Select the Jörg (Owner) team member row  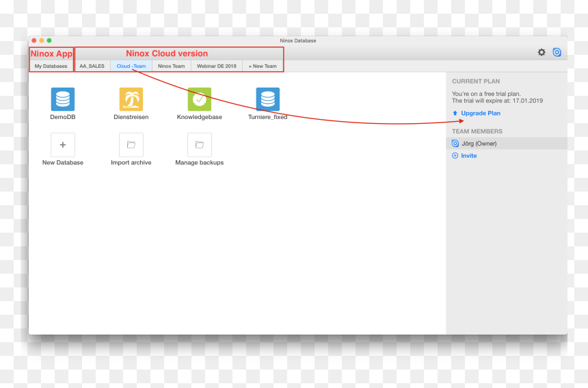pyautogui.click(x=507, y=143)
